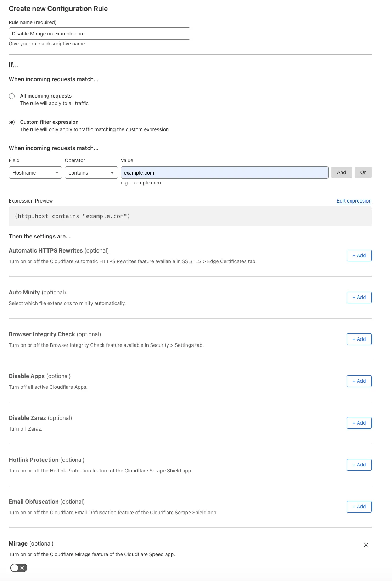Expand the contains operator dropdown
Image resolution: width=392 pixels, height=581 pixels.
pos(91,173)
